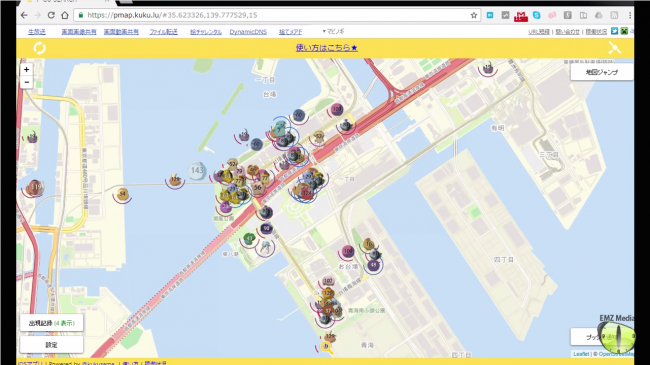Open the DynamicDNS link

tap(248, 32)
